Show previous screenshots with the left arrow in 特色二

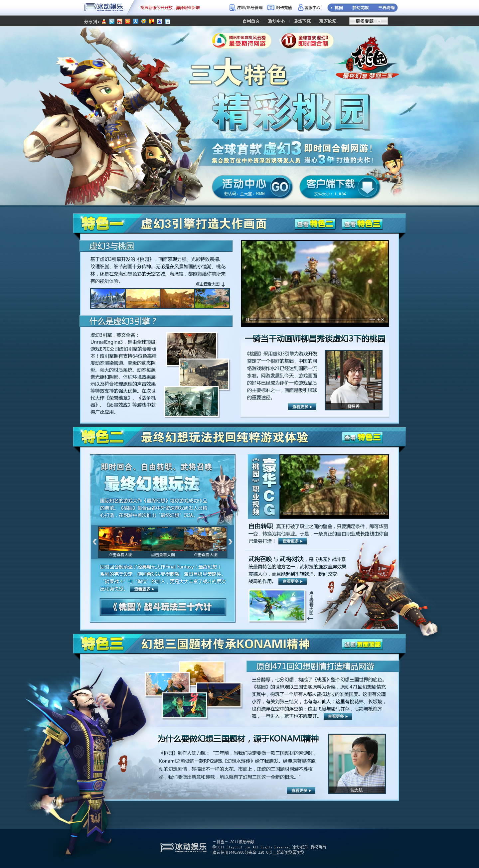coord(95,542)
